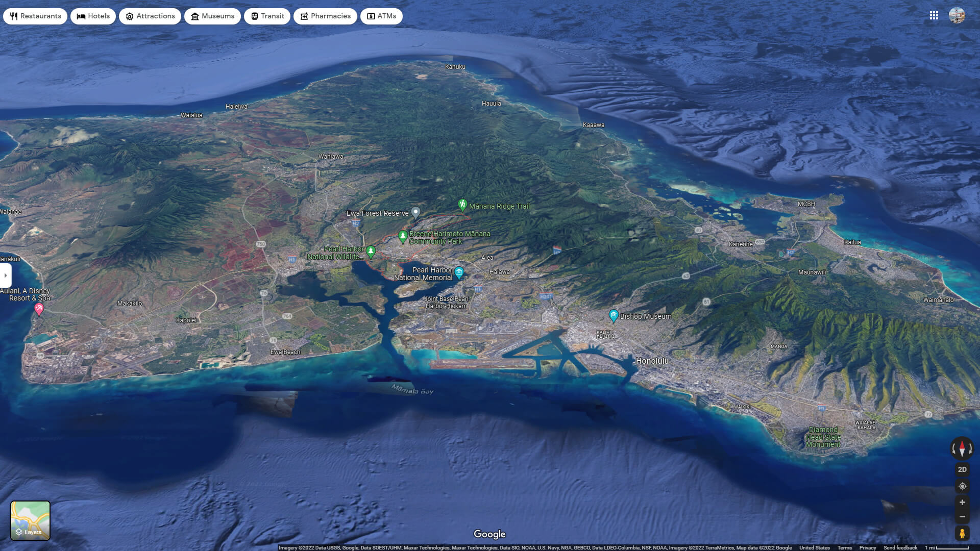Click the Pegman Street View icon
The width and height of the screenshot is (980, 551).
pos(962,533)
